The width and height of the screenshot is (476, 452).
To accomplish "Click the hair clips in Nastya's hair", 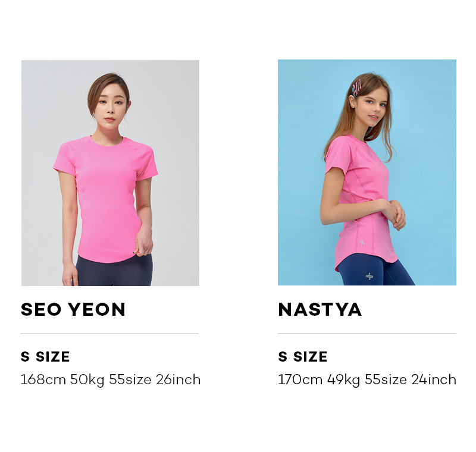I will pos(356,87).
